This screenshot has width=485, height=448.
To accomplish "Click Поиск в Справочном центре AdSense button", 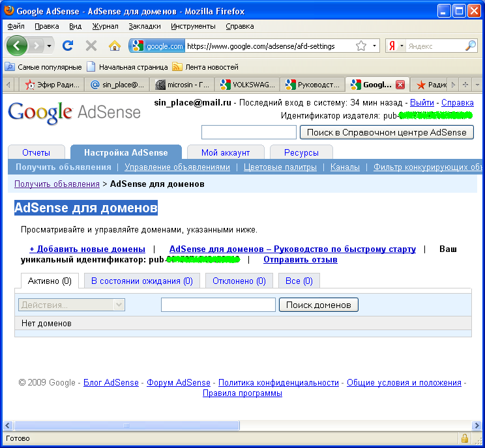I will point(387,132).
